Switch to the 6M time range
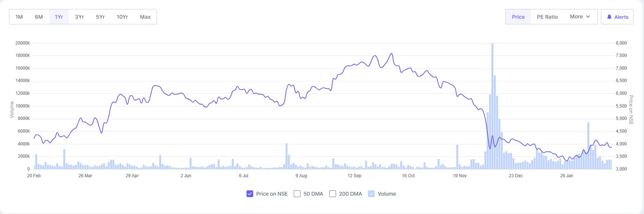Image resolution: width=644 pixels, height=214 pixels. click(39, 17)
